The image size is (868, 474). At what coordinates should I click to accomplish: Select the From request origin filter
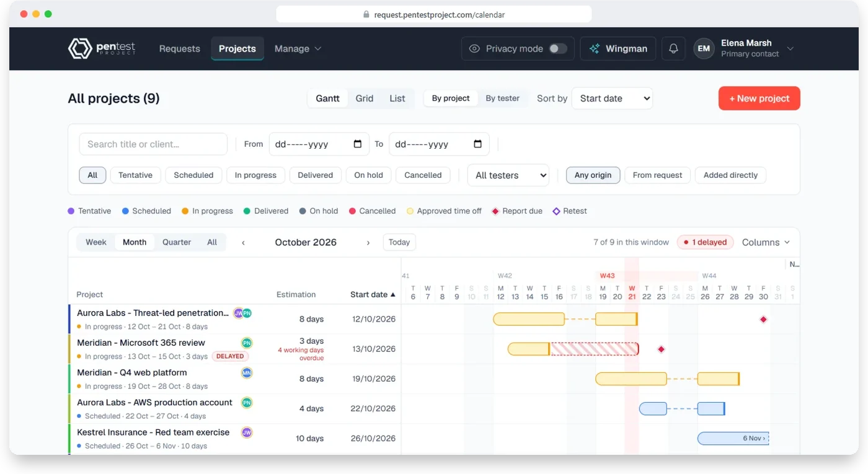pos(657,175)
